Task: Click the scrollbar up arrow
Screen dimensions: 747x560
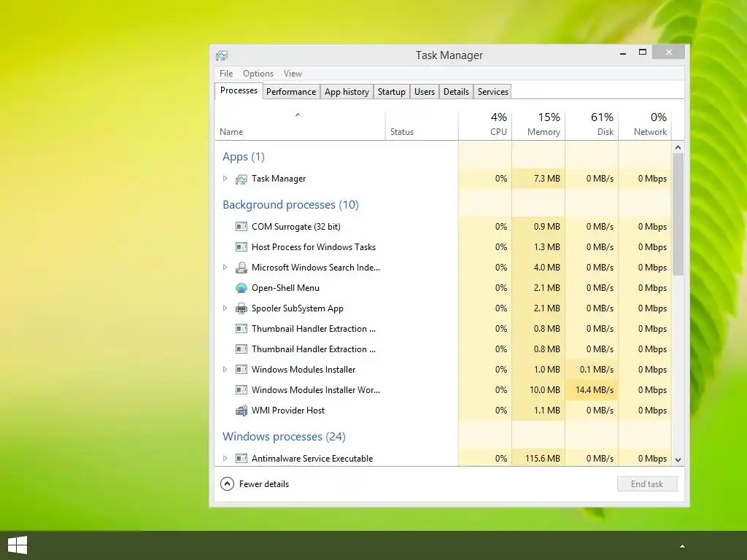Action: click(678, 147)
